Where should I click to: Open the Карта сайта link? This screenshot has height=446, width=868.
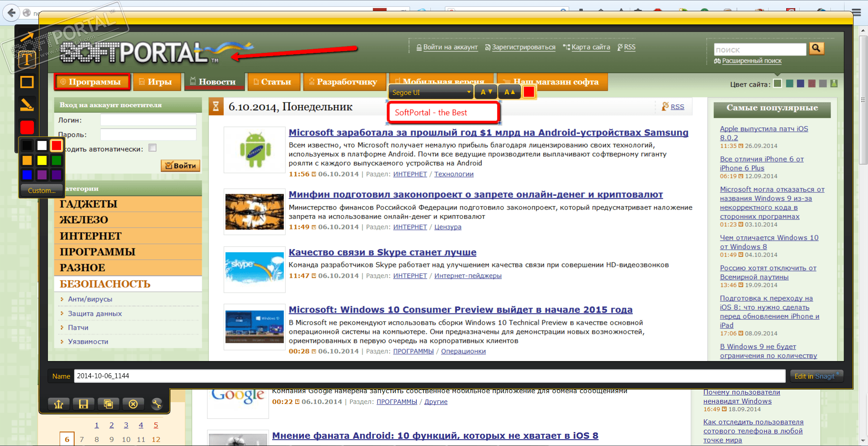click(x=590, y=47)
